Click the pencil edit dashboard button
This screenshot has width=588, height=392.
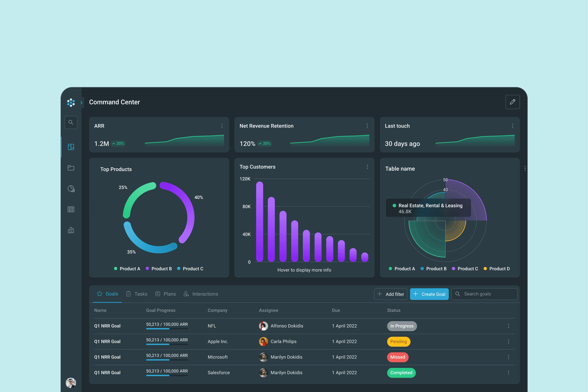[x=512, y=102]
